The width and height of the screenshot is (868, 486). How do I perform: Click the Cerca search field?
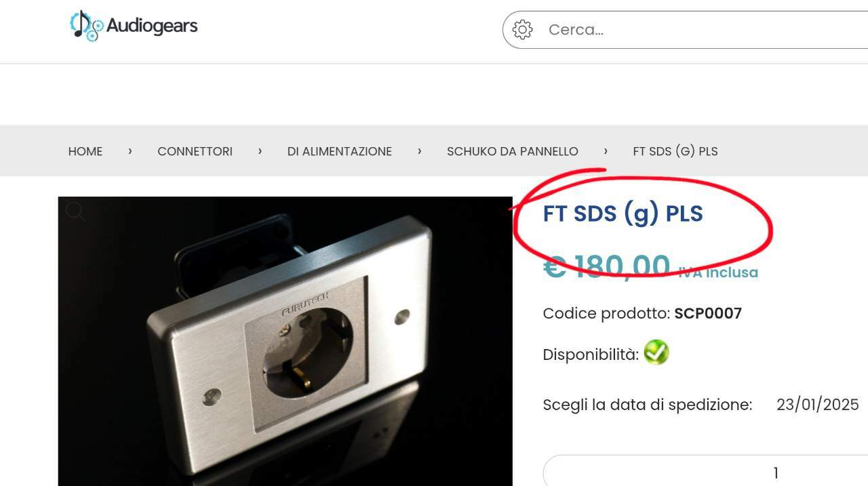(x=685, y=30)
